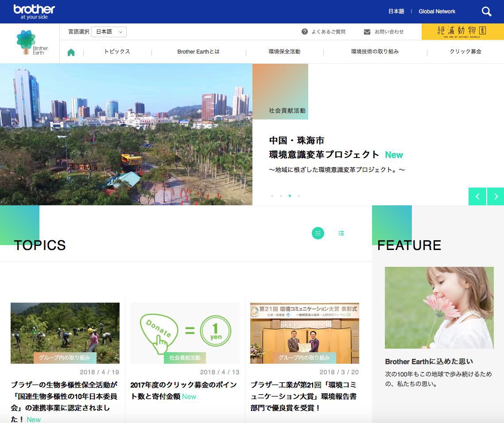Go to previous carousel slide
This screenshot has width=504, height=423.
tap(477, 196)
